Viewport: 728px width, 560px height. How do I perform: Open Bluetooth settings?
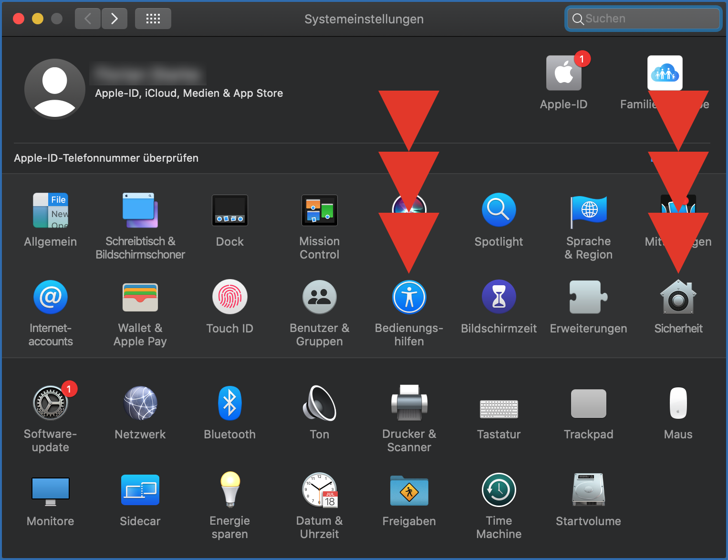(x=229, y=404)
